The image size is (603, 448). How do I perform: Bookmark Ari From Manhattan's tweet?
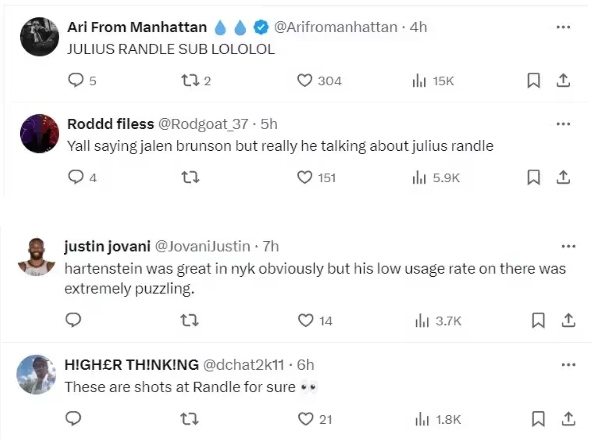click(534, 80)
